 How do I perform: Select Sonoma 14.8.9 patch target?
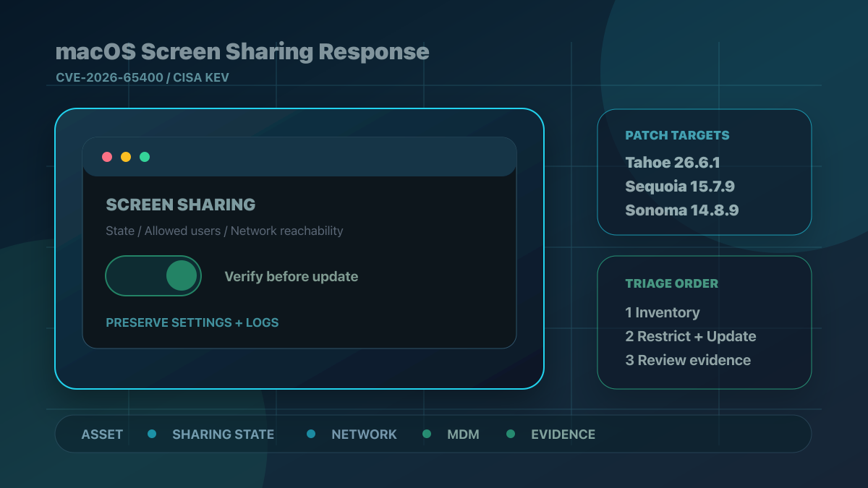click(x=682, y=211)
